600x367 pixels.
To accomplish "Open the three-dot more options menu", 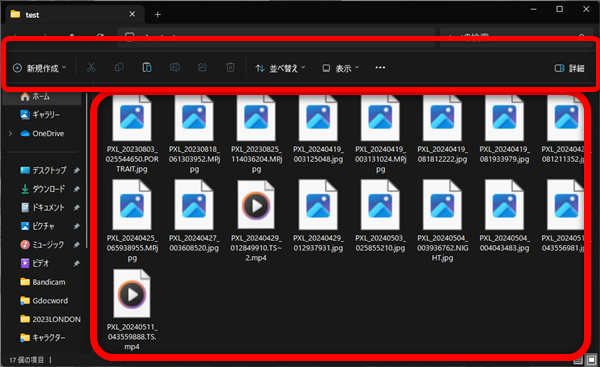I will pyautogui.click(x=380, y=68).
